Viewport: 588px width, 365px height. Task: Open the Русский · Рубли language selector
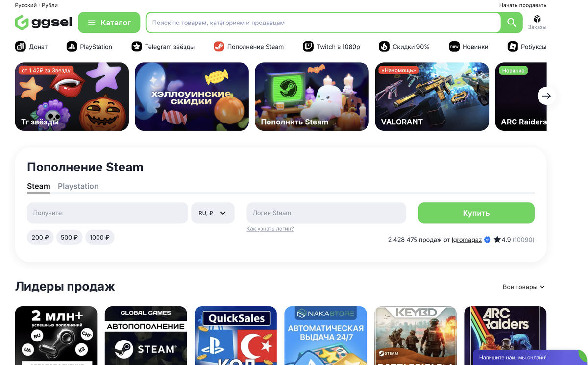[36, 5]
